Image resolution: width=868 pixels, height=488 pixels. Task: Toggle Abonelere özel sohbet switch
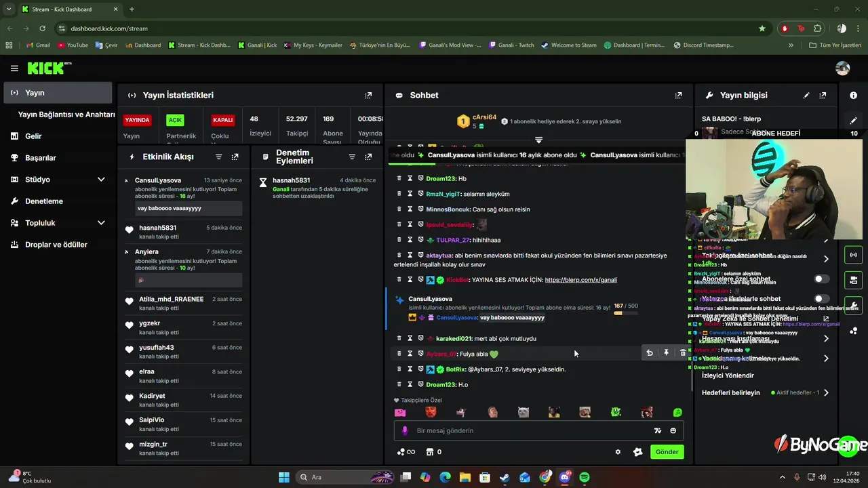(821, 279)
